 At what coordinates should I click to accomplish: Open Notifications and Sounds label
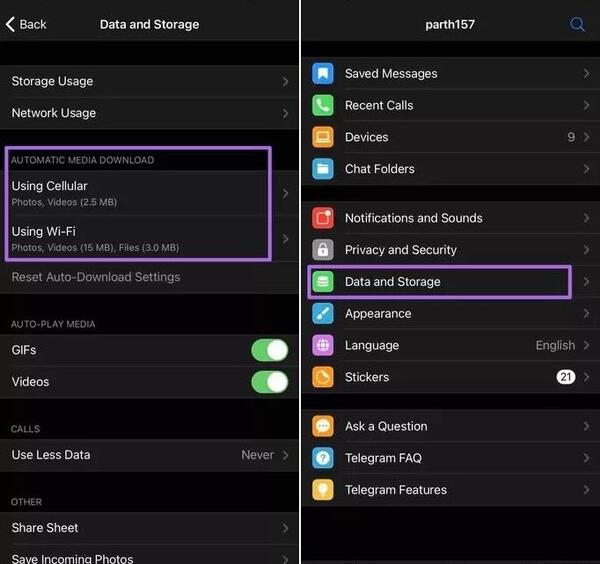414,218
